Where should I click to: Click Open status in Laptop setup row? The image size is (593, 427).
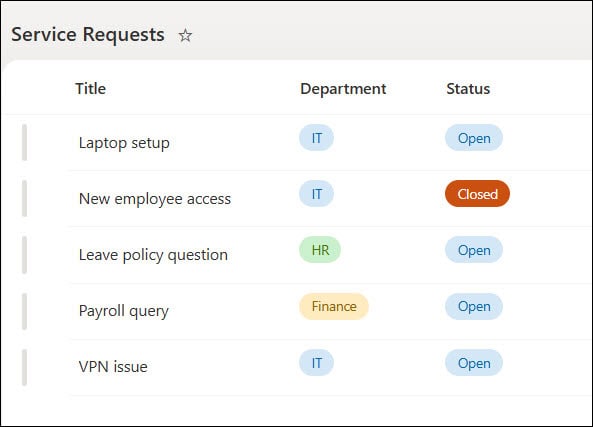click(x=474, y=138)
